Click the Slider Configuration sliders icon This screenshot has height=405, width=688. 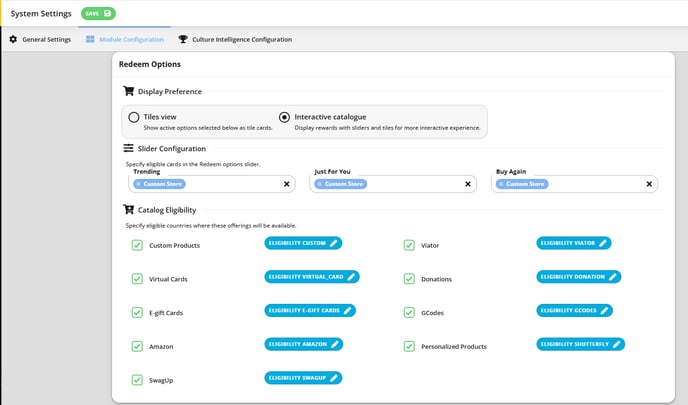point(128,148)
